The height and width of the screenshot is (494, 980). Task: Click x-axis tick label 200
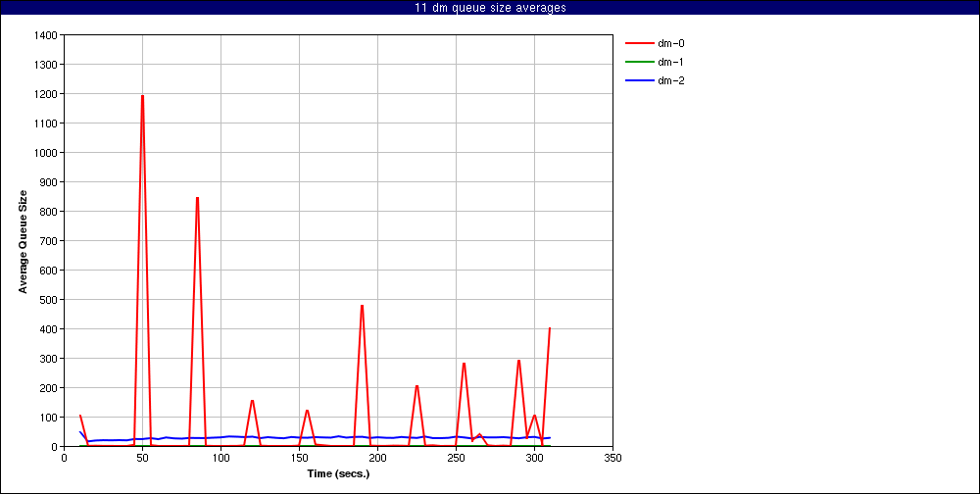point(377,459)
